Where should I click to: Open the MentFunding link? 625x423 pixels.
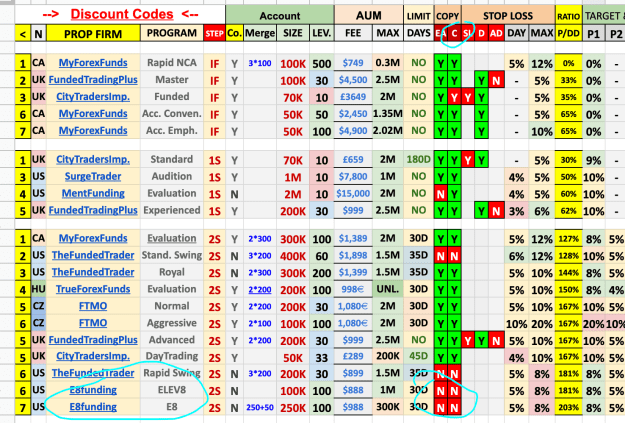click(x=93, y=193)
